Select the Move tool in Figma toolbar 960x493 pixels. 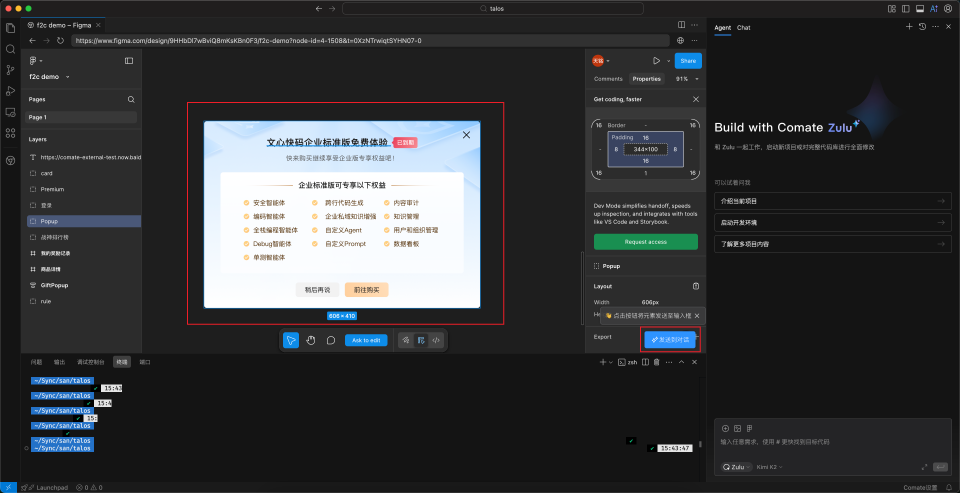290,340
